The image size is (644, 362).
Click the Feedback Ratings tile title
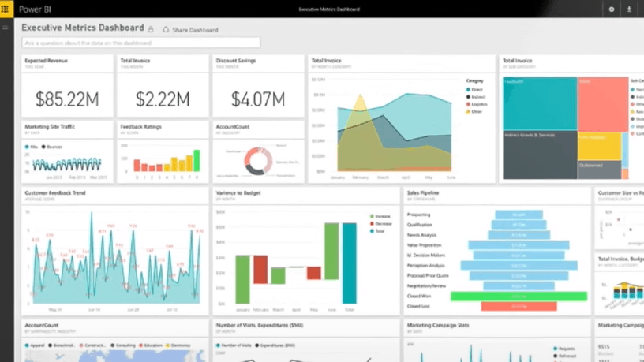point(140,127)
